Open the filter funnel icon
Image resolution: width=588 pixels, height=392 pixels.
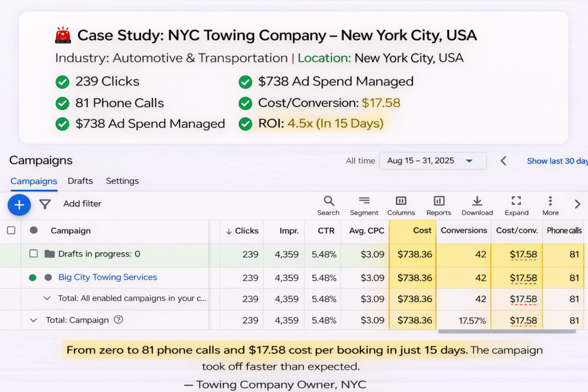(45, 204)
